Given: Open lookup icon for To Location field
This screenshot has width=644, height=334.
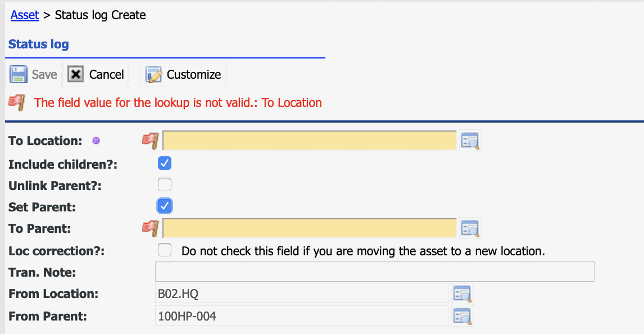Looking at the screenshot, I should point(470,141).
